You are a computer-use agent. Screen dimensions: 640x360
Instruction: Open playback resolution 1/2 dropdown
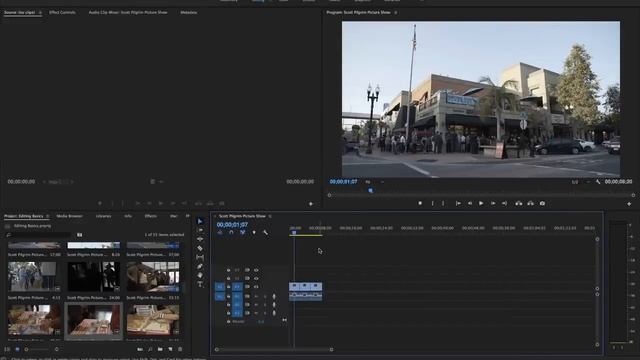point(580,182)
